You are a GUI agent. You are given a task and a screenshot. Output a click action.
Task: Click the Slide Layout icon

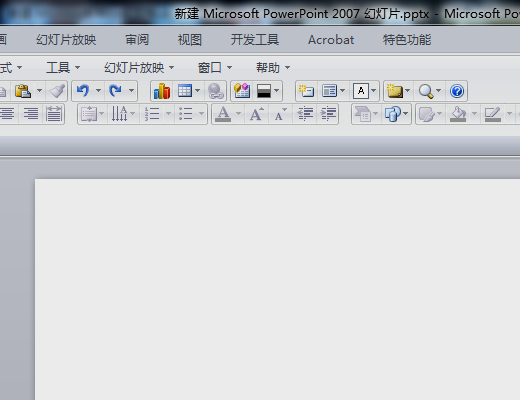tap(329, 91)
